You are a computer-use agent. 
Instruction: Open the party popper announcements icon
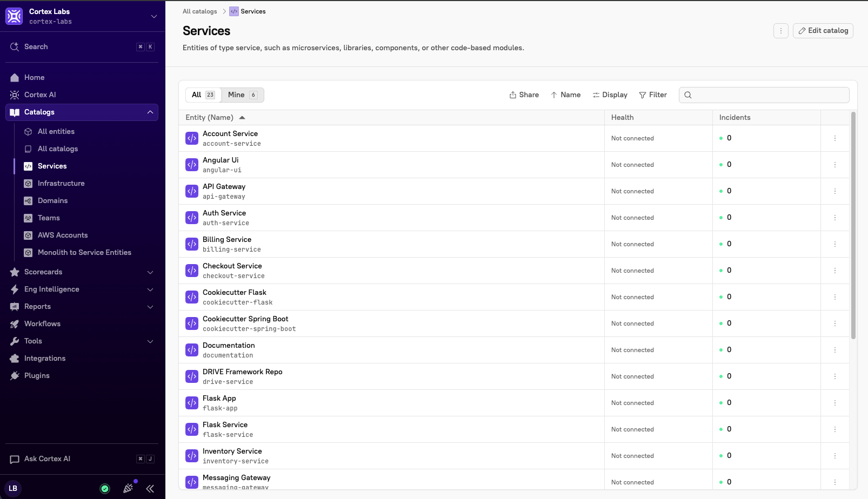128,488
